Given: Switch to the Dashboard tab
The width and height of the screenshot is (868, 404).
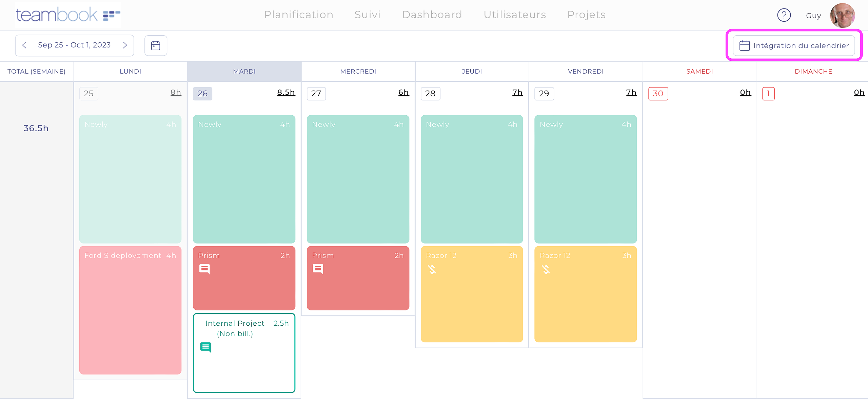Looking at the screenshot, I should [432, 15].
